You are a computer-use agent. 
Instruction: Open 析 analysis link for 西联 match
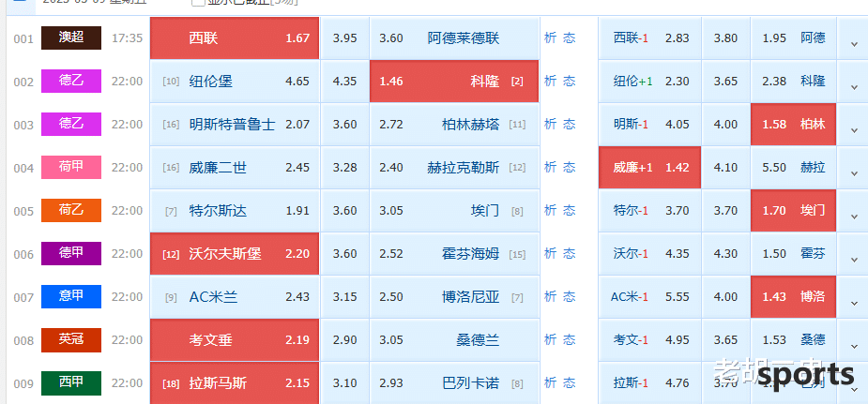(550, 38)
